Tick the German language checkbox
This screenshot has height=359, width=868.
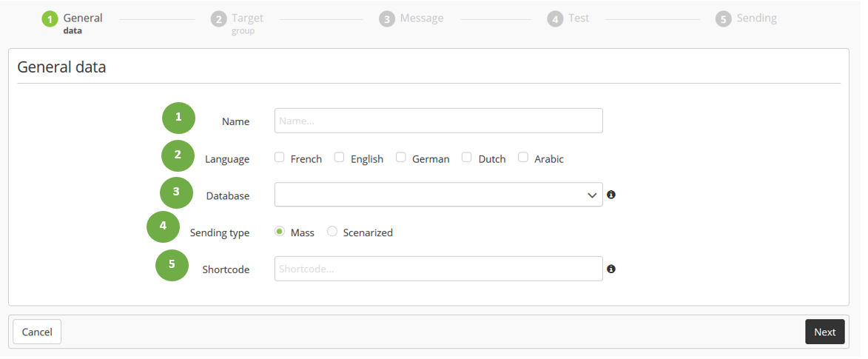pos(400,157)
